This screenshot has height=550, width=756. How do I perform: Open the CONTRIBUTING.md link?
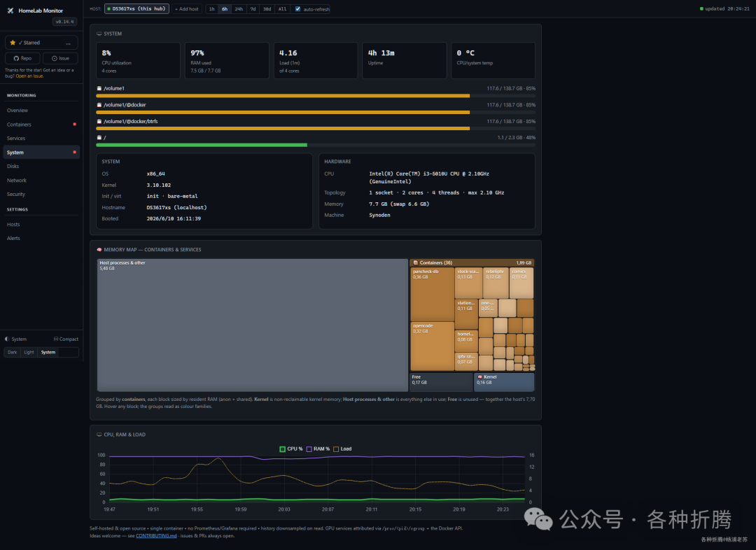[156, 535]
